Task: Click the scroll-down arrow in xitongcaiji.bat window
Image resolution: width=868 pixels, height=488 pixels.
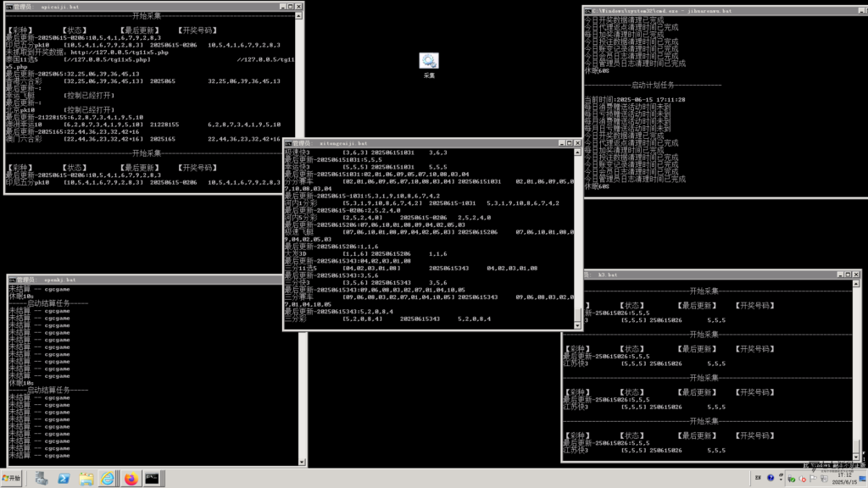Action: tap(577, 326)
